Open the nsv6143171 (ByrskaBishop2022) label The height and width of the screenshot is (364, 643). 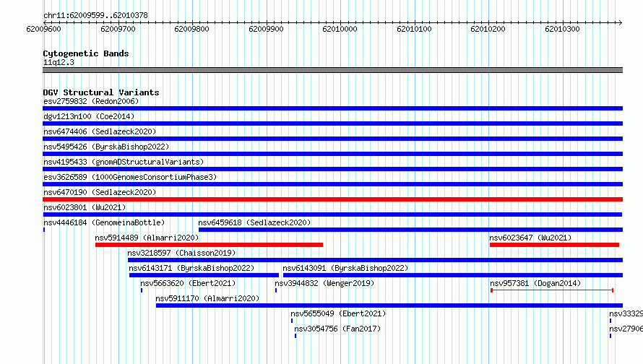pyautogui.click(x=191, y=268)
